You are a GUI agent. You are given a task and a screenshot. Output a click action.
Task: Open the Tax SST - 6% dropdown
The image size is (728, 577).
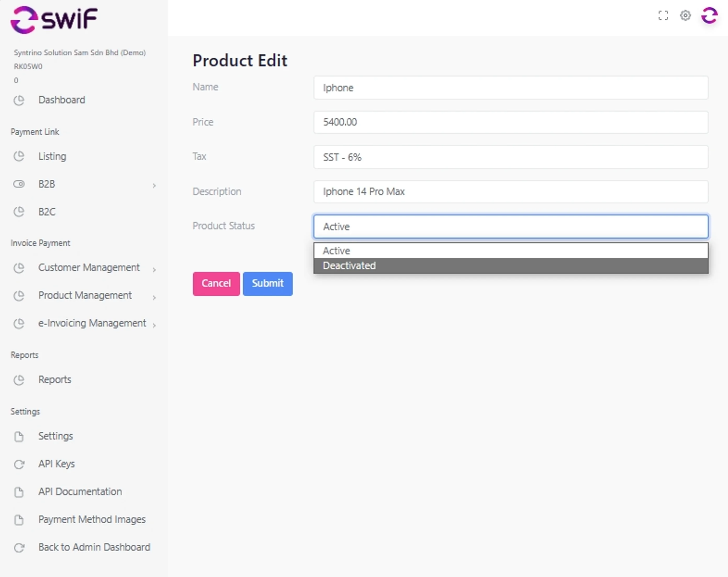click(511, 157)
